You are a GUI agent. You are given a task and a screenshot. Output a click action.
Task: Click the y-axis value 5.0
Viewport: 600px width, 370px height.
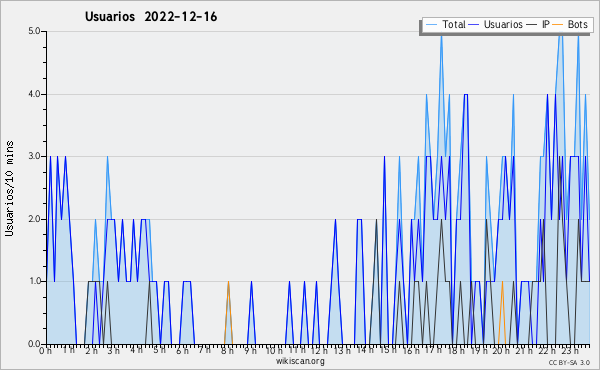tap(34, 31)
